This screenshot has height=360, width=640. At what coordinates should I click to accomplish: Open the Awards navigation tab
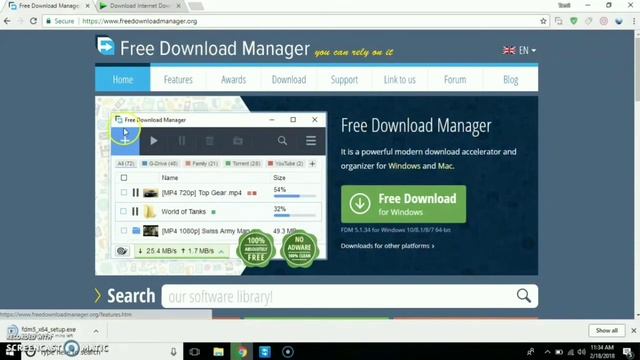[233, 79]
